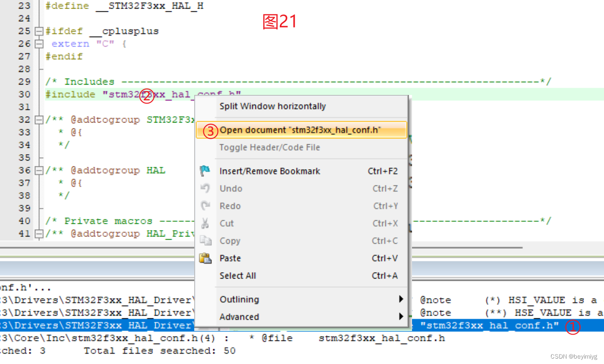Click the Includes comment on line 29

(x=298, y=82)
